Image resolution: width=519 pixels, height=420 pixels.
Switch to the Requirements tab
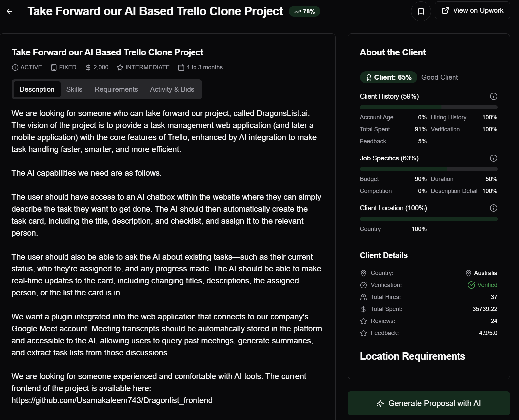point(116,89)
